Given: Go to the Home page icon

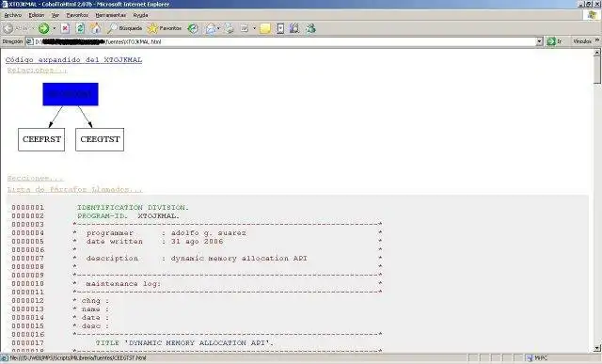Looking at the screenshot, I should click(95, 28).
